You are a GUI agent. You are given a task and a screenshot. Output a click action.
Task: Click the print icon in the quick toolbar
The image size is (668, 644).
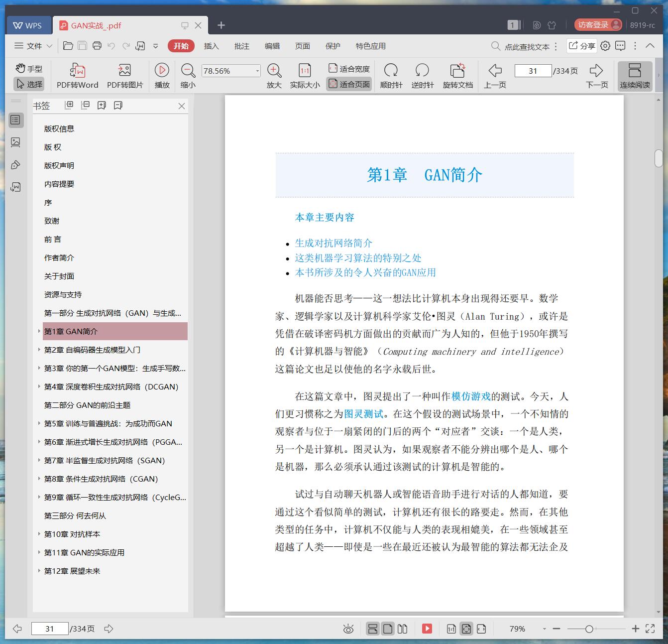click(x=97, y=46)
